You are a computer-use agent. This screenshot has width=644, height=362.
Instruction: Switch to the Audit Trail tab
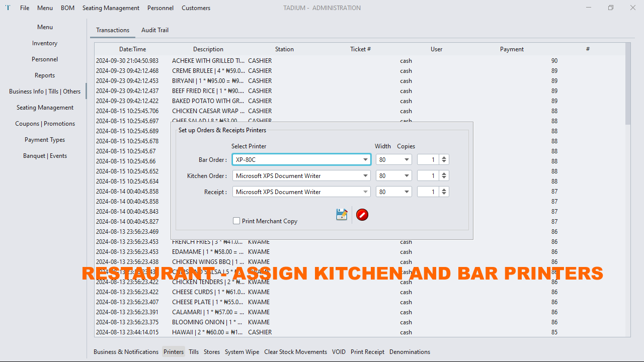click(155, 30)
